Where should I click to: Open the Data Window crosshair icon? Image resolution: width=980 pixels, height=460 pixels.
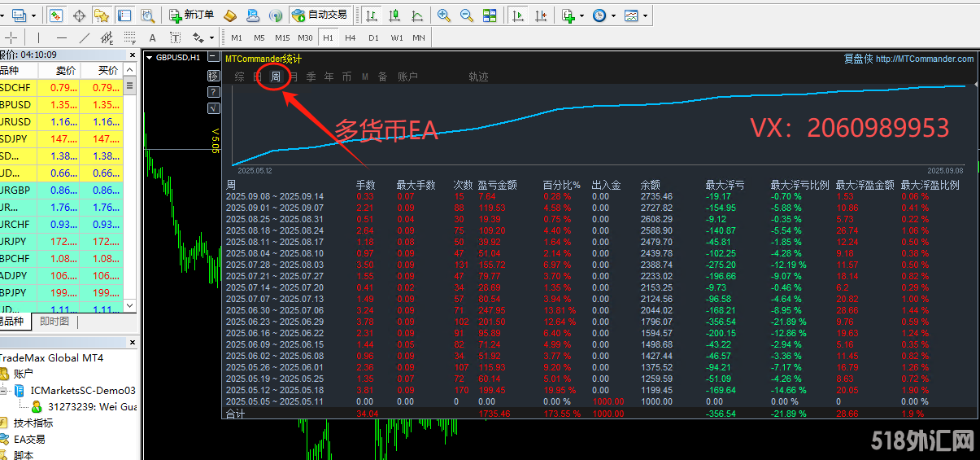coord(79,15)
